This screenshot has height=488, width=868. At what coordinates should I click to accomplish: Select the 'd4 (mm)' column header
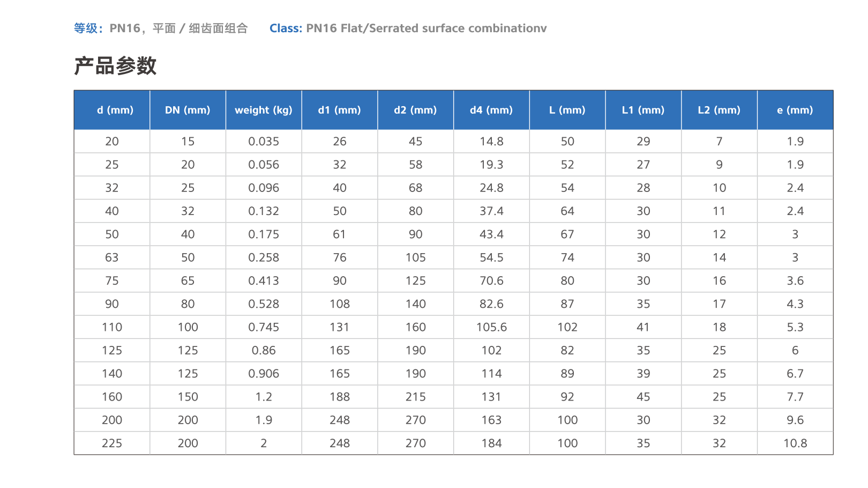(x=491, y=110)
